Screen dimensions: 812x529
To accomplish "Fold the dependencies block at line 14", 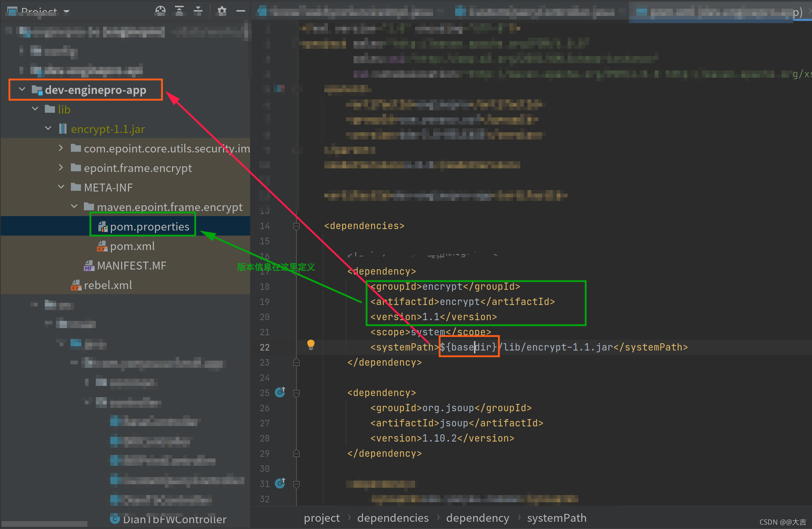I will (296, 226).
